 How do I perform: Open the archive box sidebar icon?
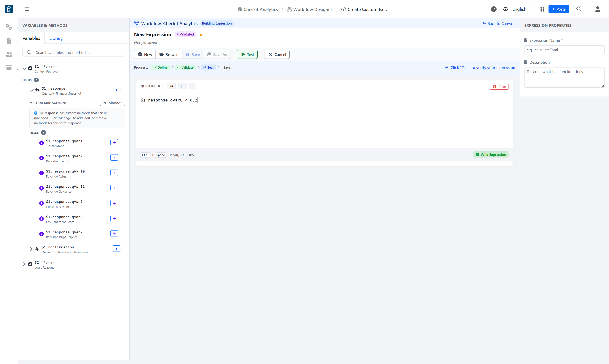point(9,68)
